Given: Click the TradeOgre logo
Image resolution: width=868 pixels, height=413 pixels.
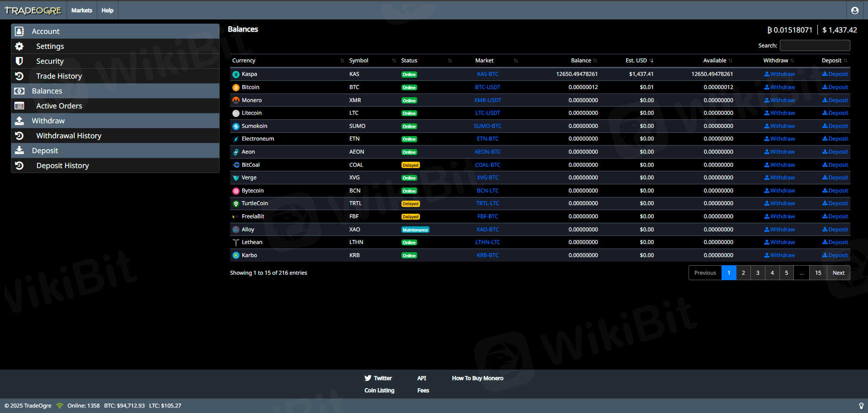Looking at the screenshot, I should 33,10.
